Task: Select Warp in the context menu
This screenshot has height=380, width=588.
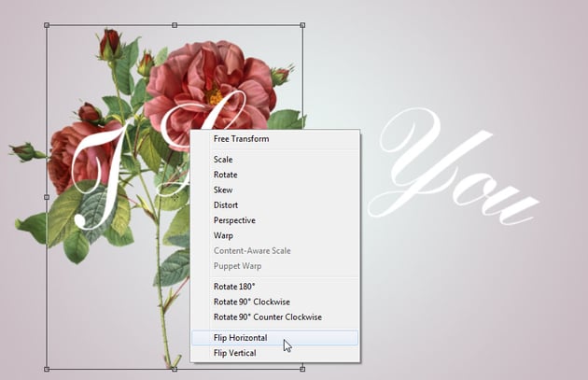Action: click(x=275, y=235)
